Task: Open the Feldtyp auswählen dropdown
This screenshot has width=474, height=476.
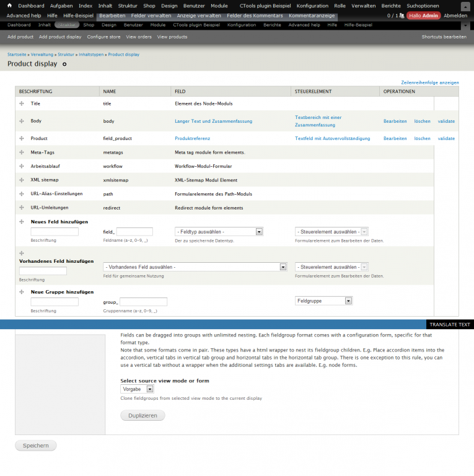Action: pos(219,232)
